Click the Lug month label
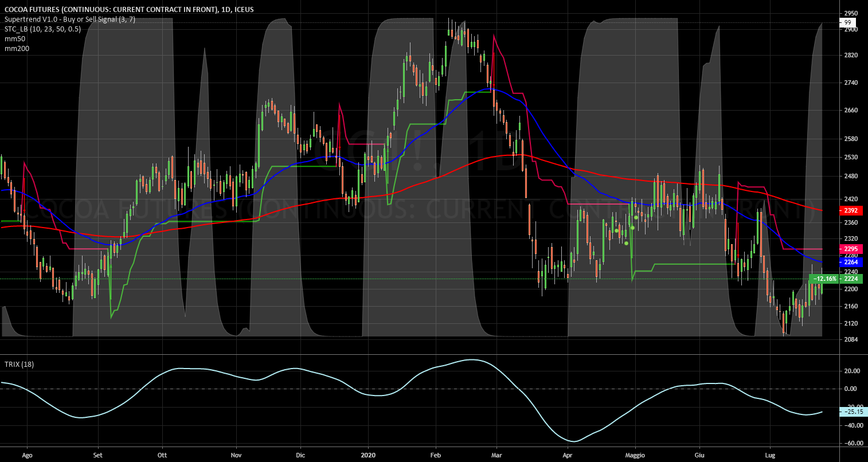 771,456
